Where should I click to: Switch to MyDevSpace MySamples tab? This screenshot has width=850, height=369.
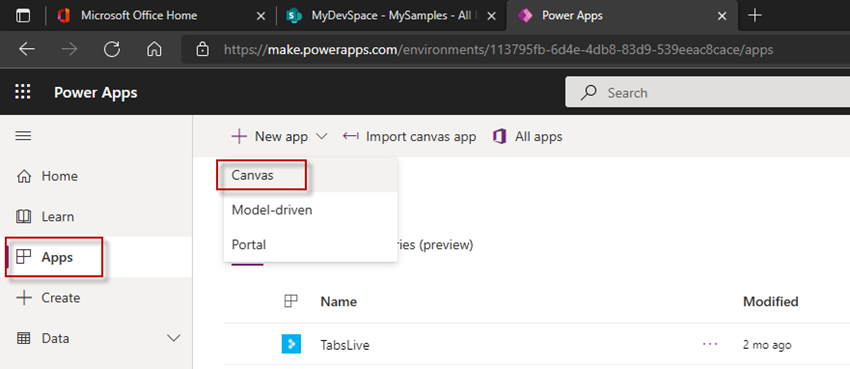click(391, 16)
